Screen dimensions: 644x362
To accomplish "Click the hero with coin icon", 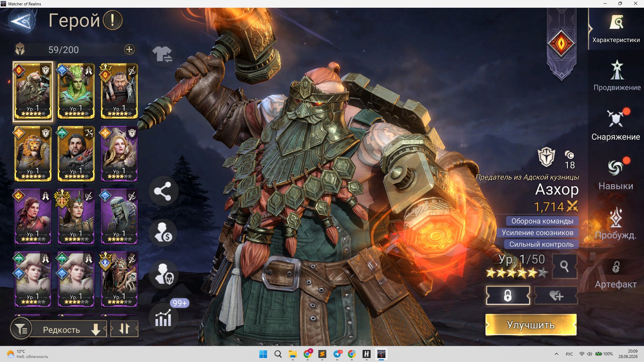I will coord(163,233).
